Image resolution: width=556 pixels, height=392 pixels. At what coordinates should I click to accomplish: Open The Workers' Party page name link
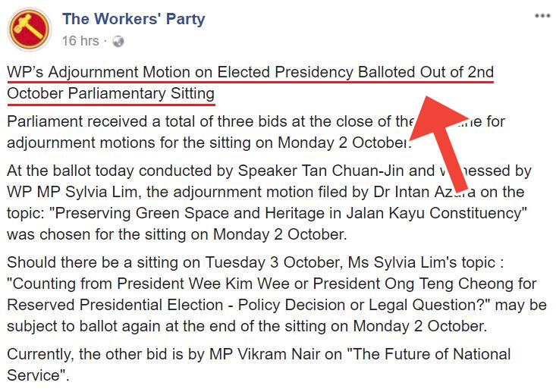point(134,19)
